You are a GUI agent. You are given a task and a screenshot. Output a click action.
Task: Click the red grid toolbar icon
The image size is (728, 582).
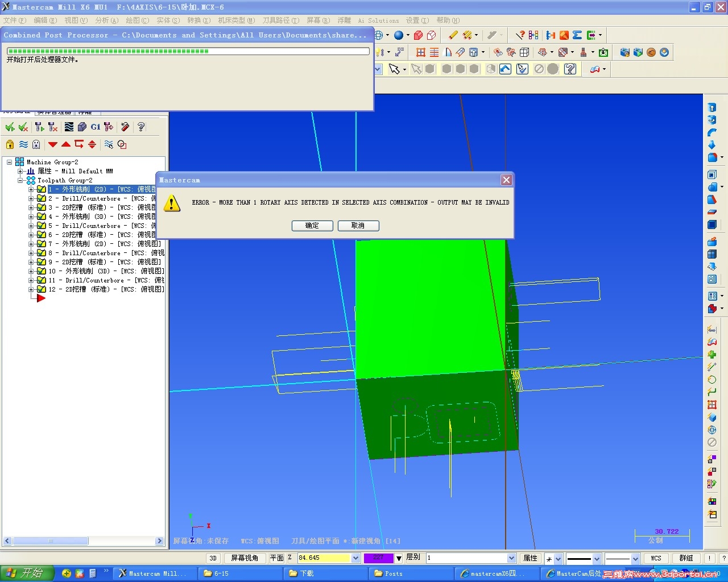[x=421, y=52]
